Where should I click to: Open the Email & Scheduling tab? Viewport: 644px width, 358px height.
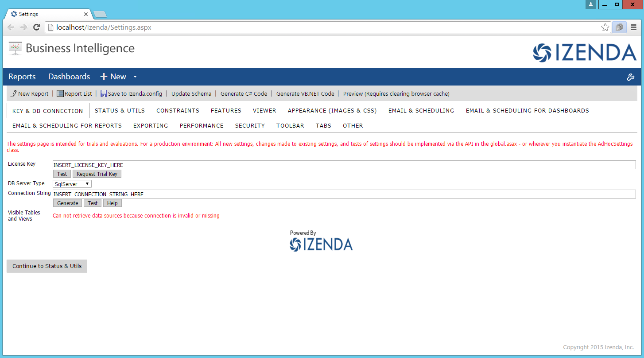(x=421, y=111)
